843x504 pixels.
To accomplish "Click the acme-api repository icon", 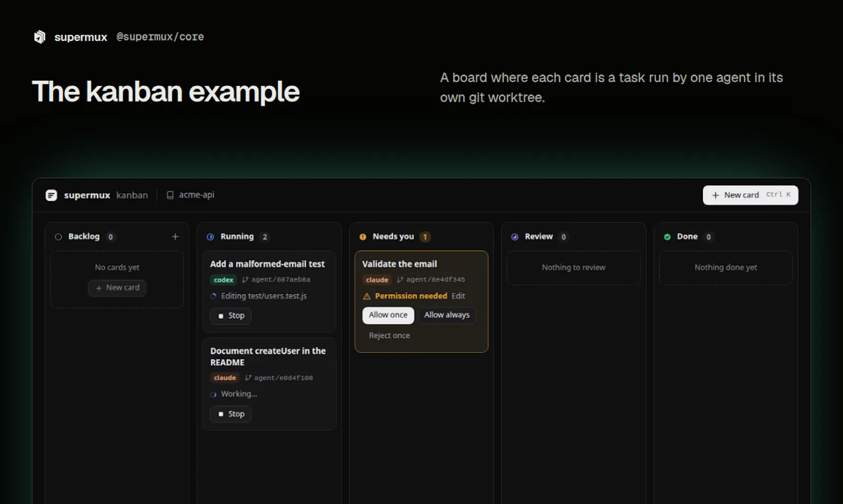I will point(170,195).
